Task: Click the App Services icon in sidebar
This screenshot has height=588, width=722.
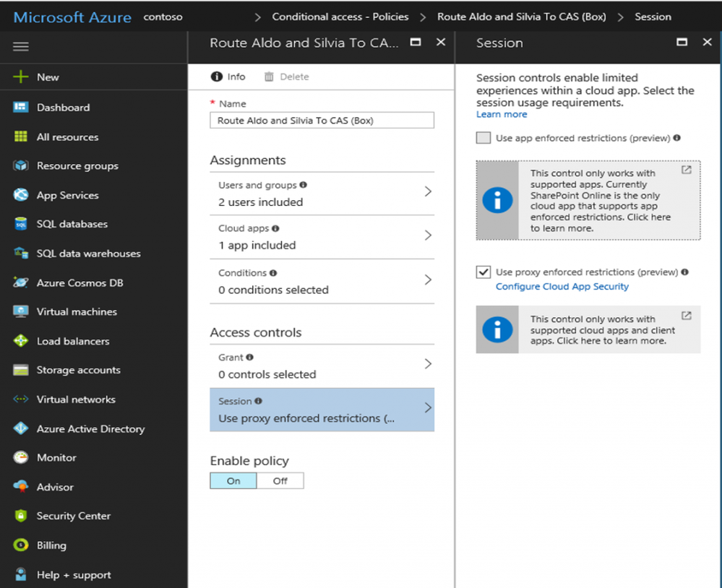Action: click(x=21, y=195)
